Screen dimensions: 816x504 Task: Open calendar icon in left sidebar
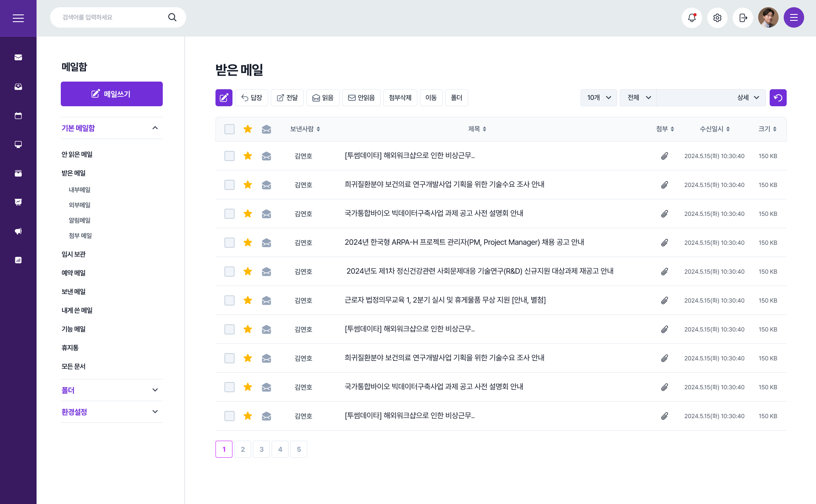point(18,116)
